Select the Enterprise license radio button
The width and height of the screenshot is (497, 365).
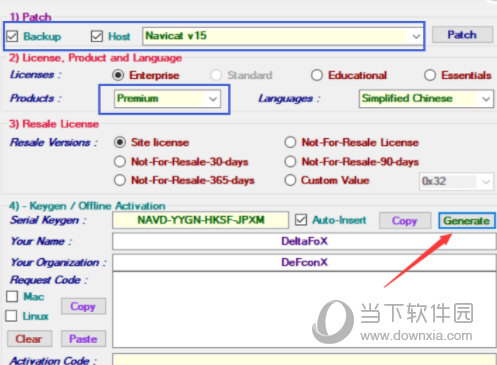[118, 75]
